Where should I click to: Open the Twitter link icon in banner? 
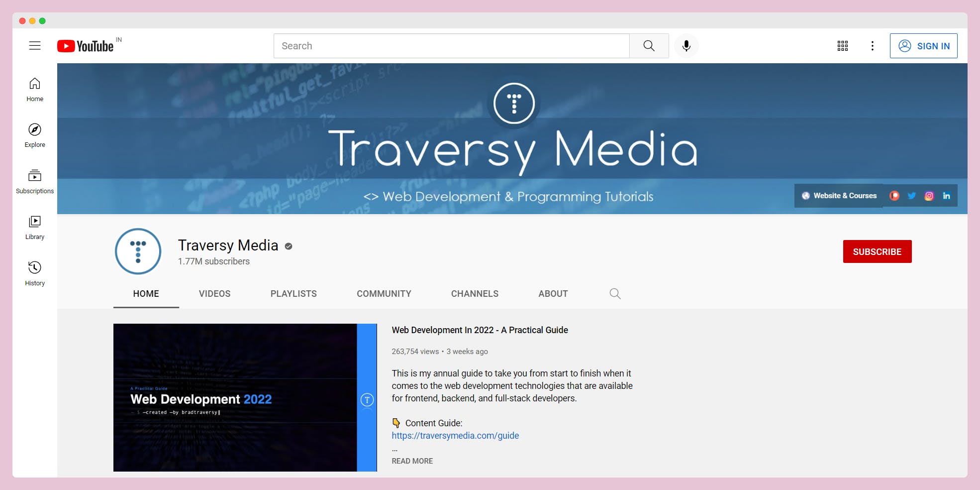pyautogui.click(x=912, y=196)
